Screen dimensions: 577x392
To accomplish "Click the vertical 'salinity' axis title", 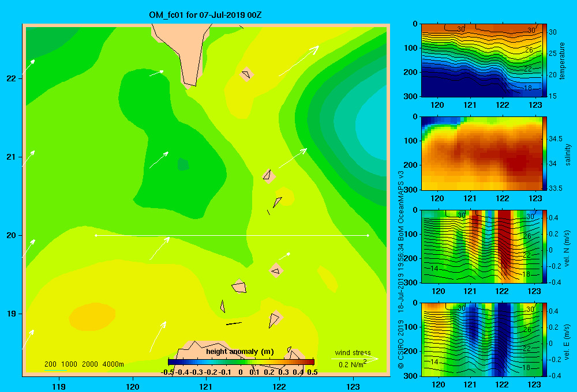I will tap(568, 155).
